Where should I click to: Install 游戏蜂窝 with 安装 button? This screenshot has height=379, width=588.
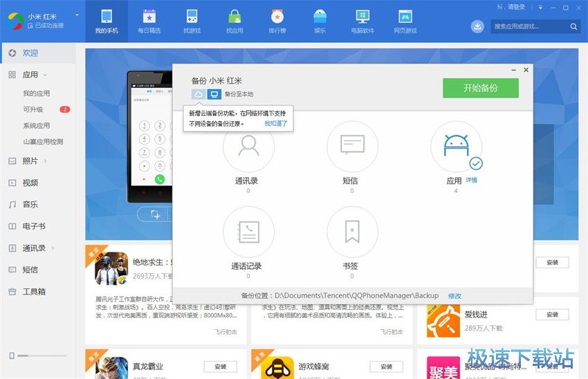[x=386, y=367]
